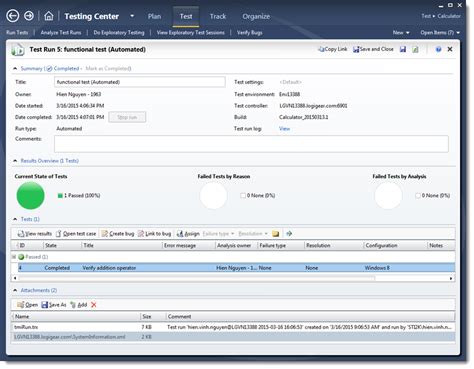Screen dimensions: 474x369
Task: Open the blue Help icon
Action: (x=438, y=49)
